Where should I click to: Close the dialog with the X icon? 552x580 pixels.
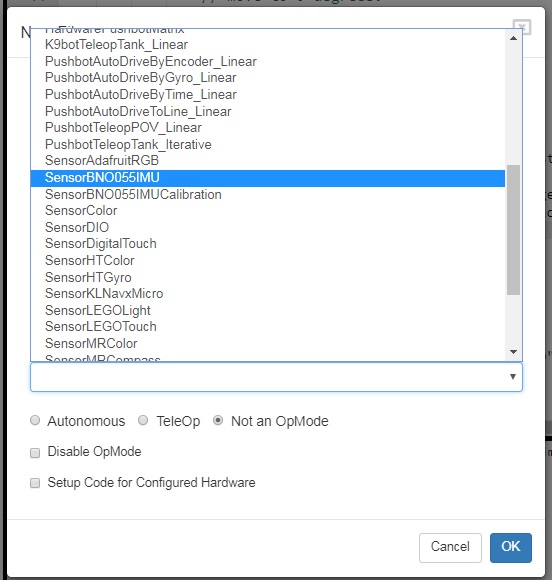(x=522, y=27)
